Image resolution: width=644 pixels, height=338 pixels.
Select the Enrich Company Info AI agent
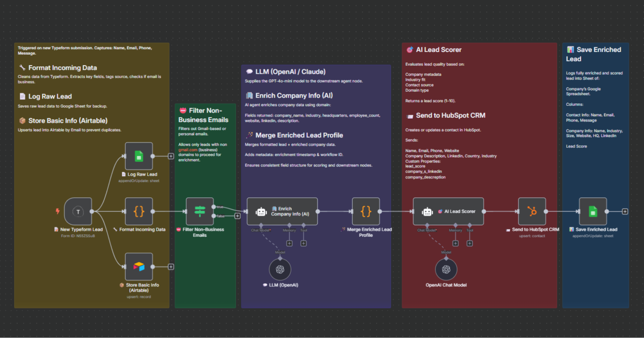coord(282,211)
